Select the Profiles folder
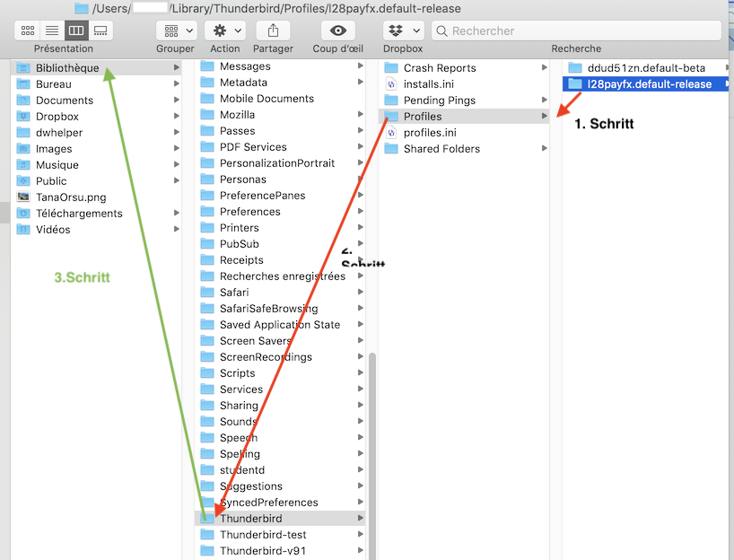The width and height of the screenshot is (734, 560). click(463, 117)
